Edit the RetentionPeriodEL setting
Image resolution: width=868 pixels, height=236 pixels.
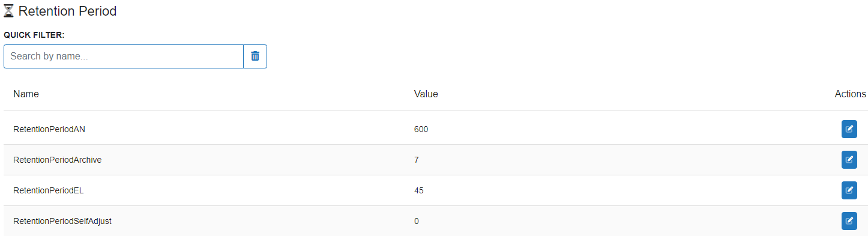pyautogui.click(x=849, y=190)
